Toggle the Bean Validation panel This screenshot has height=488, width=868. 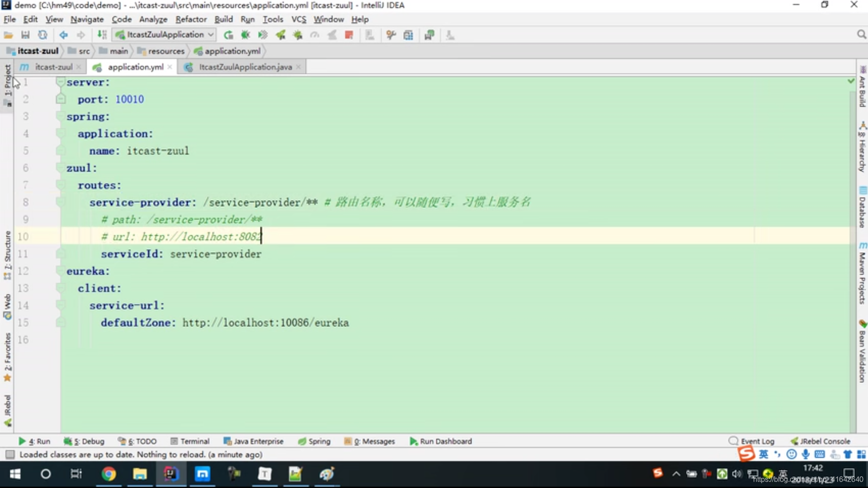862,352
